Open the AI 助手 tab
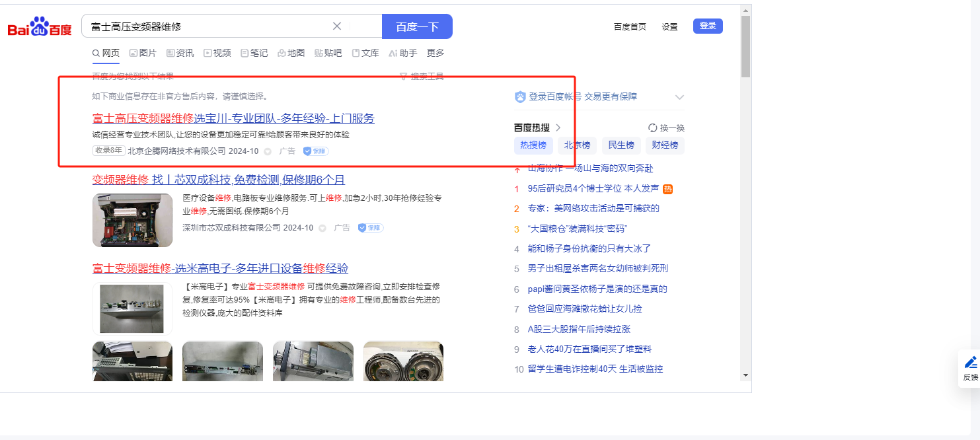Viewport: 980px width, 440px height. (x=403, y=53)
